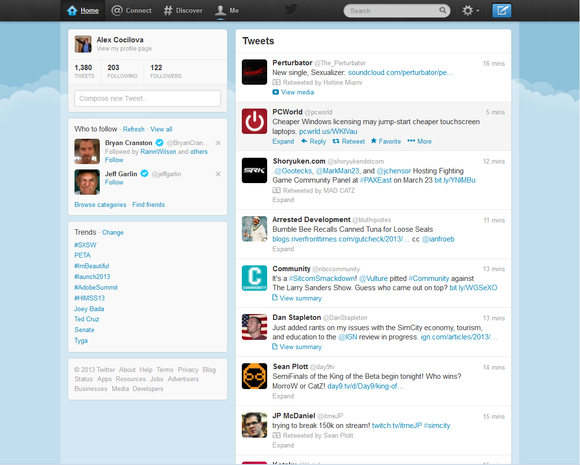The width and height of the screenshot is (580, 465).
Task: Expand the PCWorld tweet
Action: click(283, 141)
